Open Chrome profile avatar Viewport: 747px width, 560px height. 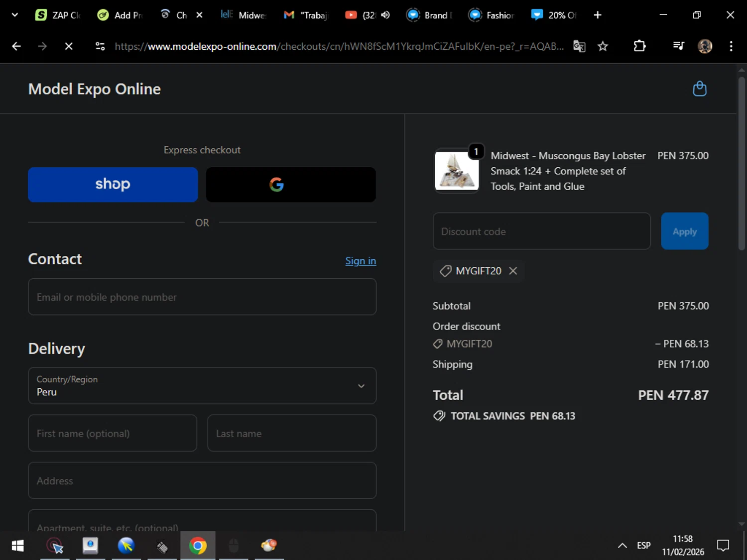tap(705, 46)
